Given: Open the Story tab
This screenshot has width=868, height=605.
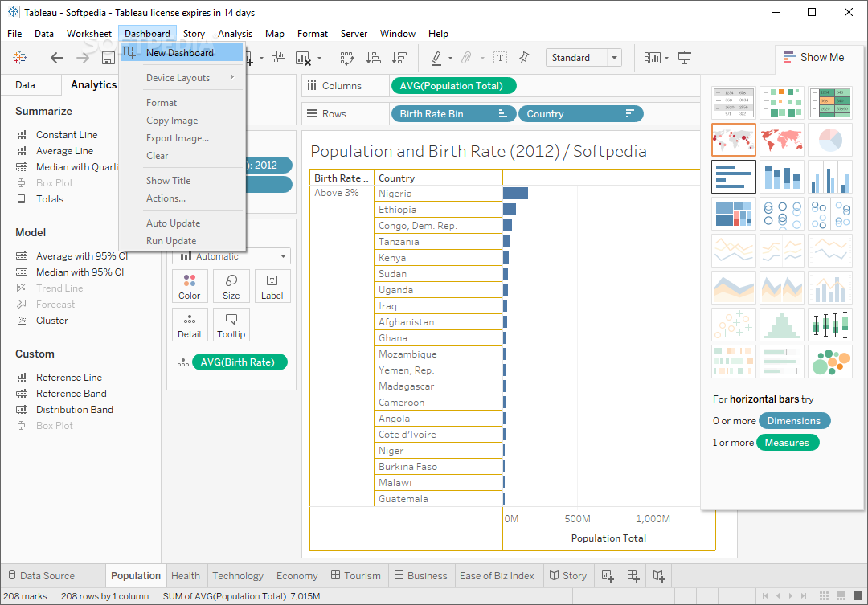Looking at the screenshot, I should tap(568, 575).
